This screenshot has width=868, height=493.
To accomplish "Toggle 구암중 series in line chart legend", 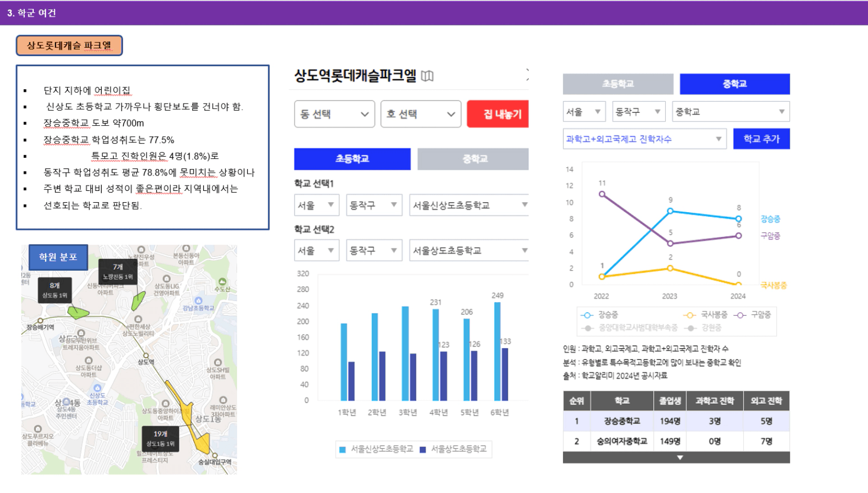I will (x=752, y=315).
